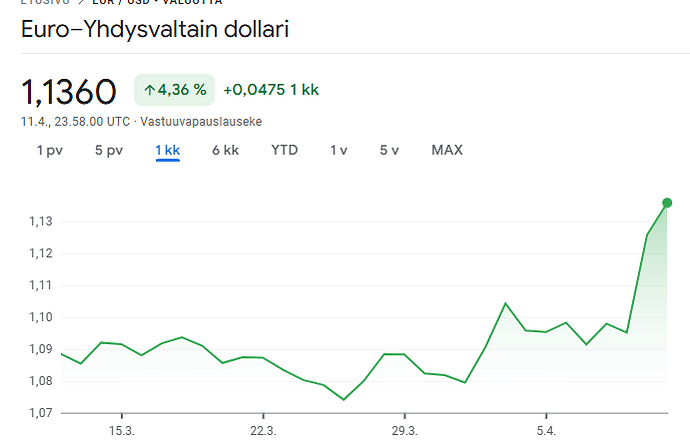Switch to YTD chart range
Screen dimensions: 690x445
click(284, 150)
